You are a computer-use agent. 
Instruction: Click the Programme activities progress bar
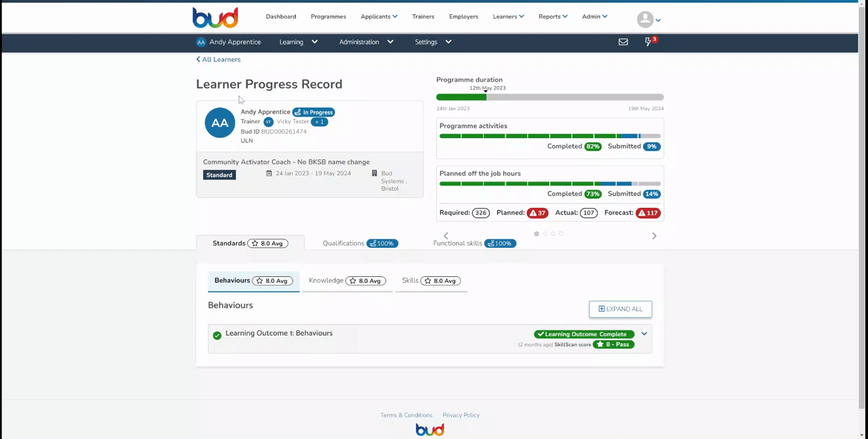click(x=550, y=136)
